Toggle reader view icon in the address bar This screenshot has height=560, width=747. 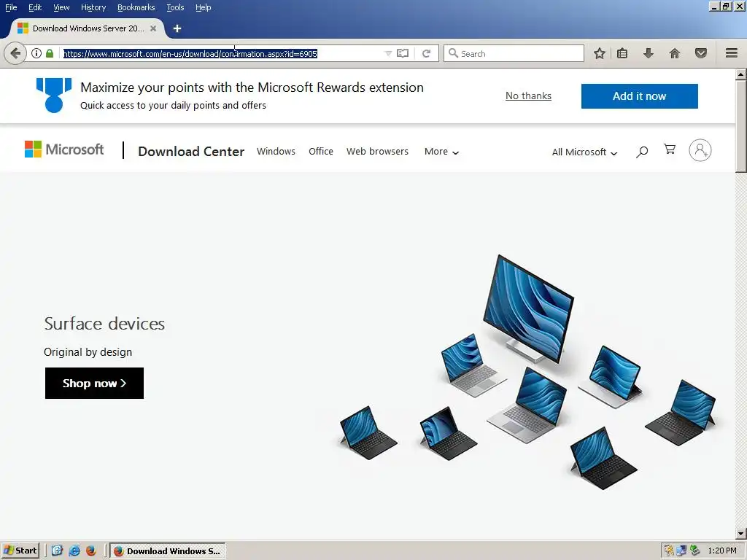[403, 53]
